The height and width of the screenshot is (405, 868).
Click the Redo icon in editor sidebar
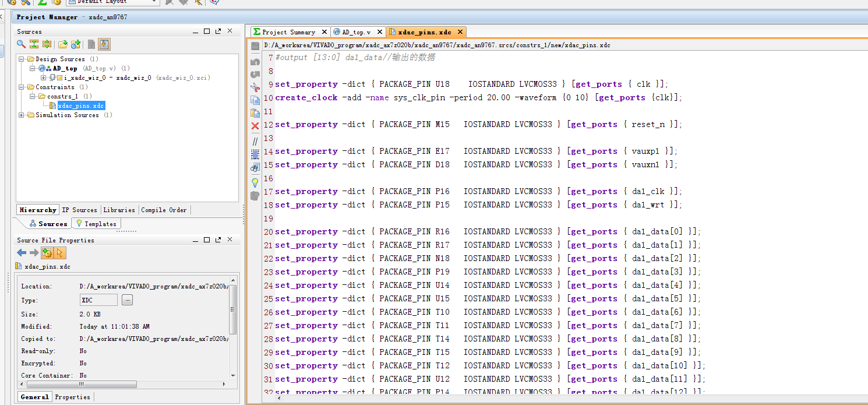pyautogui.click(x=255, y=74)
